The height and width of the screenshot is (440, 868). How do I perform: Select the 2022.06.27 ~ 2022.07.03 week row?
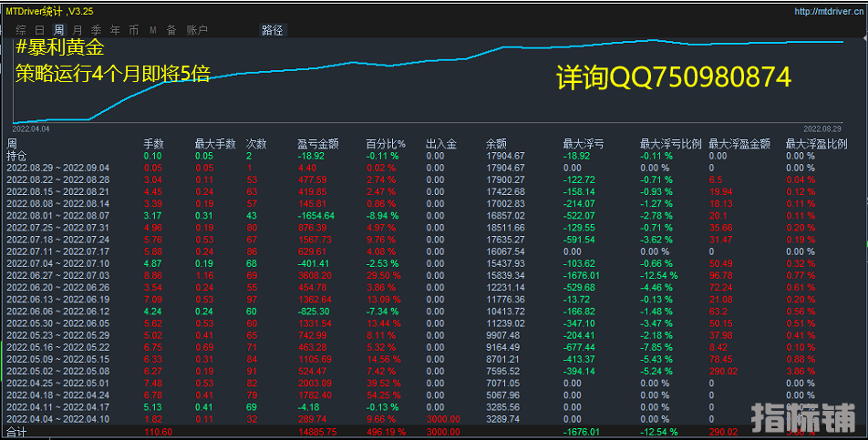click(57, 274)
